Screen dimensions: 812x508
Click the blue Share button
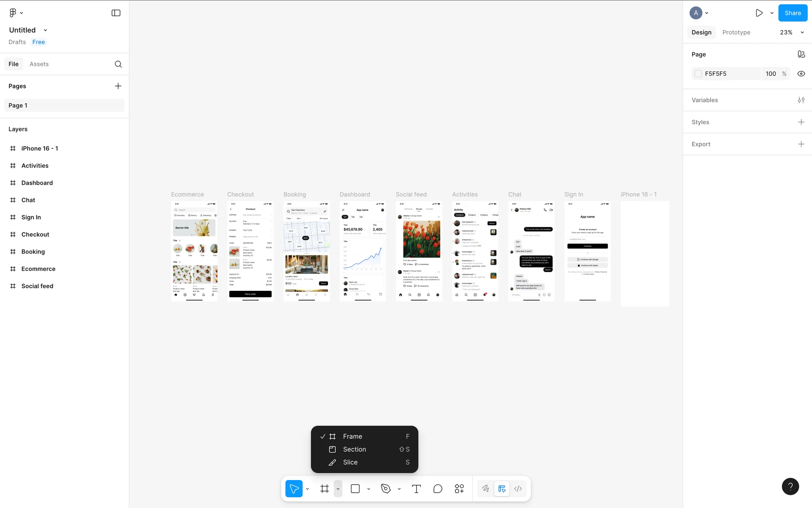click(793, 13)
